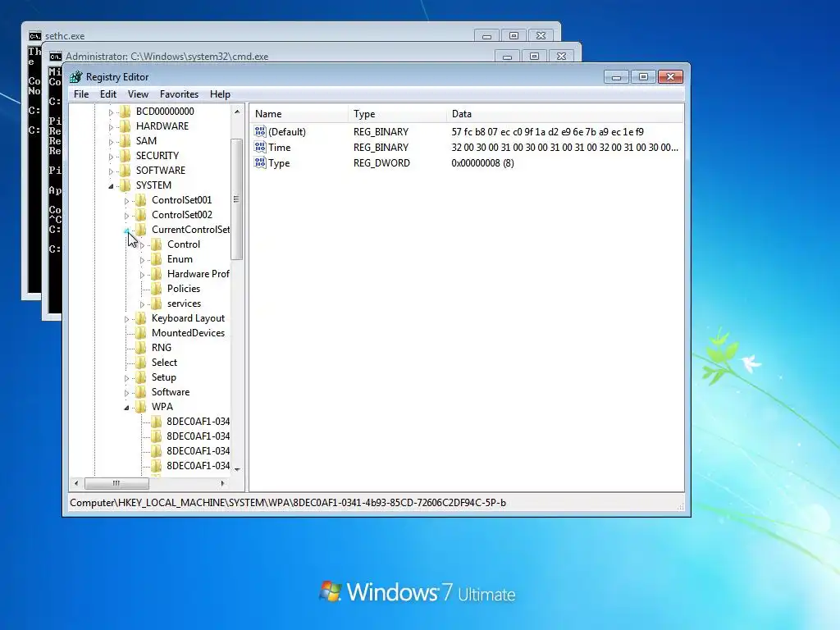
Task: Select the Enum folder icon
Action: coord(157,259)
